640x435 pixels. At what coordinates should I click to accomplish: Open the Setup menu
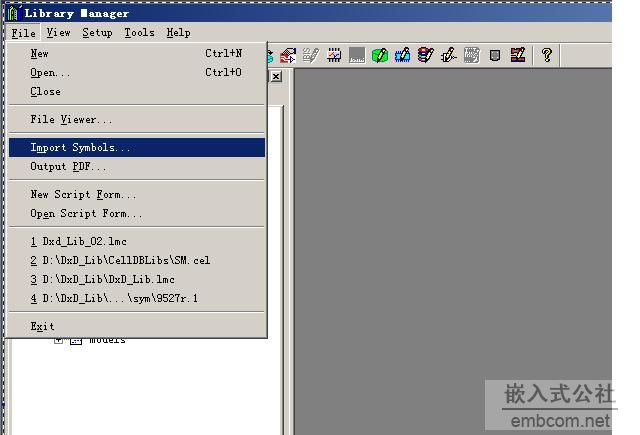97,33
